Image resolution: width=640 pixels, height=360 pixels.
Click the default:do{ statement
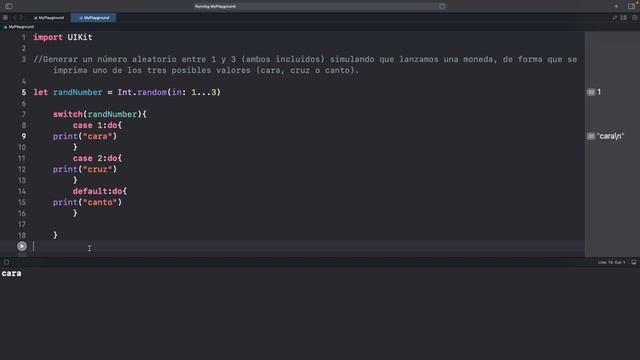pos(100,191)
